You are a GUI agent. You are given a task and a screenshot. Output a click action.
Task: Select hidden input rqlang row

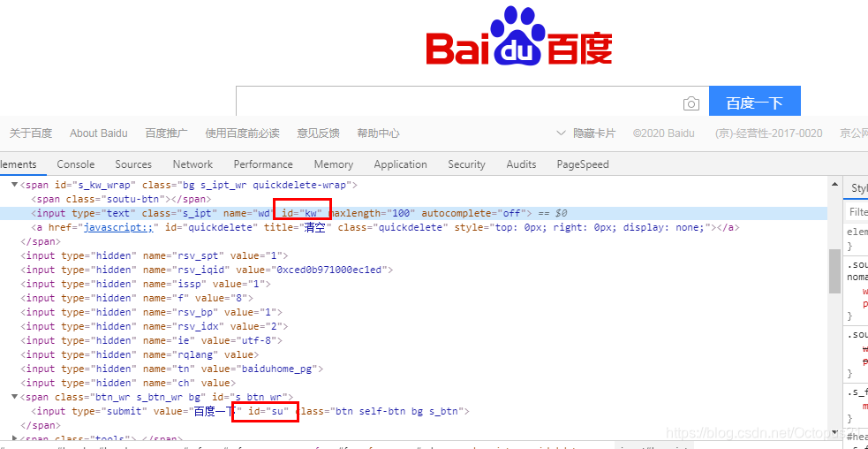pos(413,354)
